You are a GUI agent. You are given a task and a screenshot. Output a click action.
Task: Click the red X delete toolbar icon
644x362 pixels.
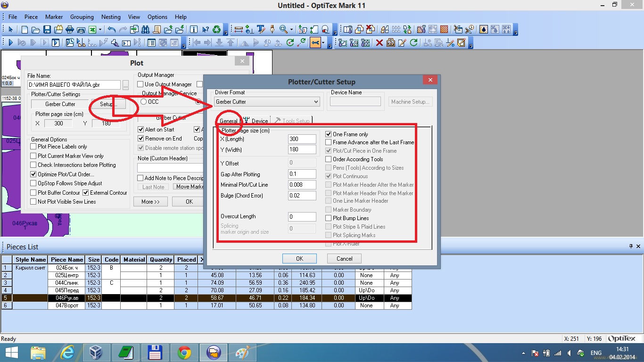379,43
